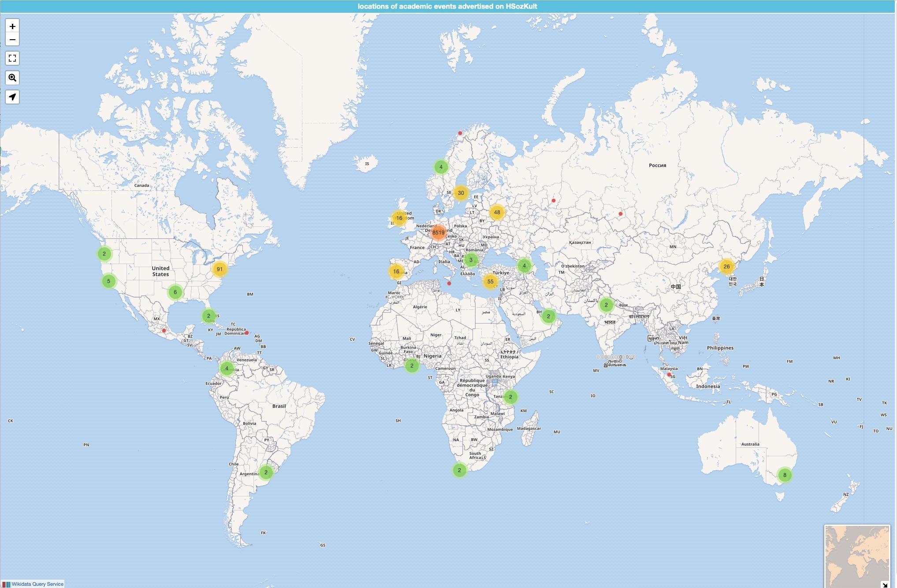Click the 2 cluster near South Africa

[x=459, y=470]
